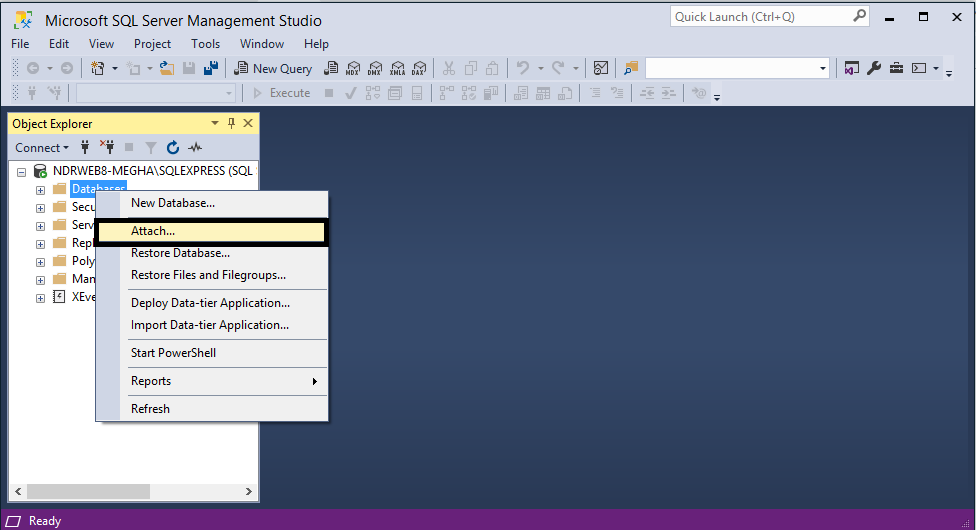
Task: Select the NDRWEB8-MEGHA\SQLEXPRESS server node
Action: click(x=152, y=171)
